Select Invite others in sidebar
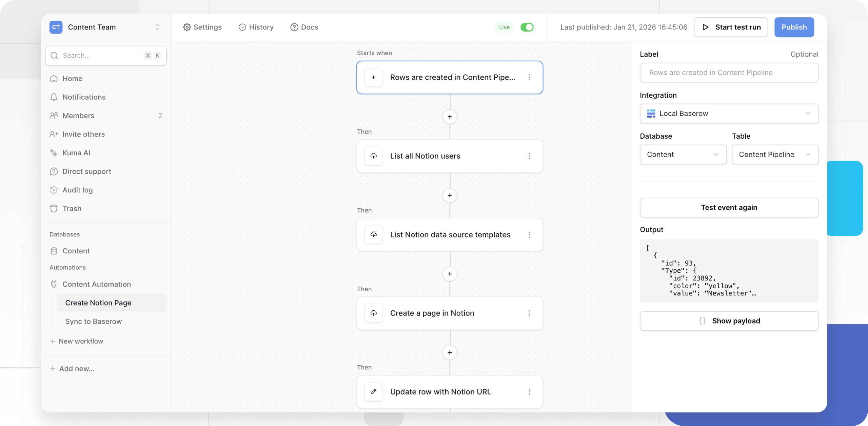Screen dimensions: 868x426 coord(83,134)
